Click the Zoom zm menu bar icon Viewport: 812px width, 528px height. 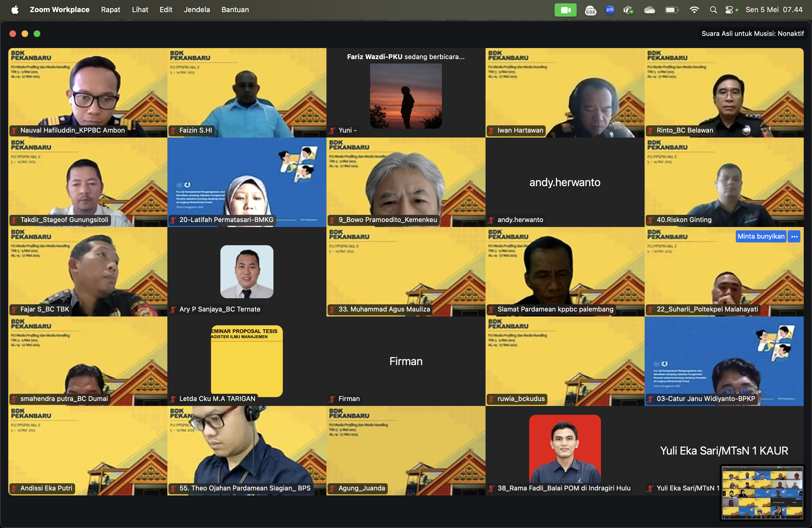(x=610, y=10)
